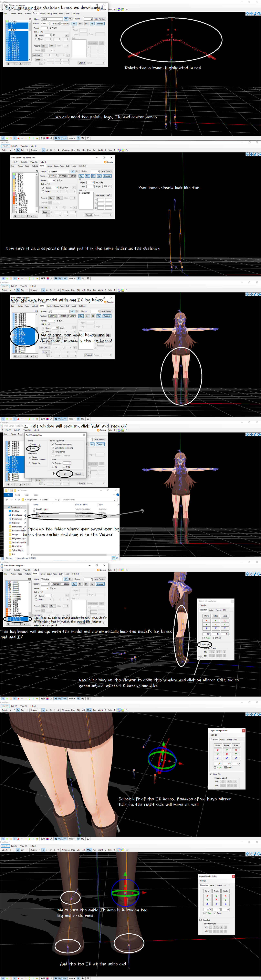Click Cancel in the Add / Change Size dialog
Viewport: 261px width, 980px height.
pos(78,474)
